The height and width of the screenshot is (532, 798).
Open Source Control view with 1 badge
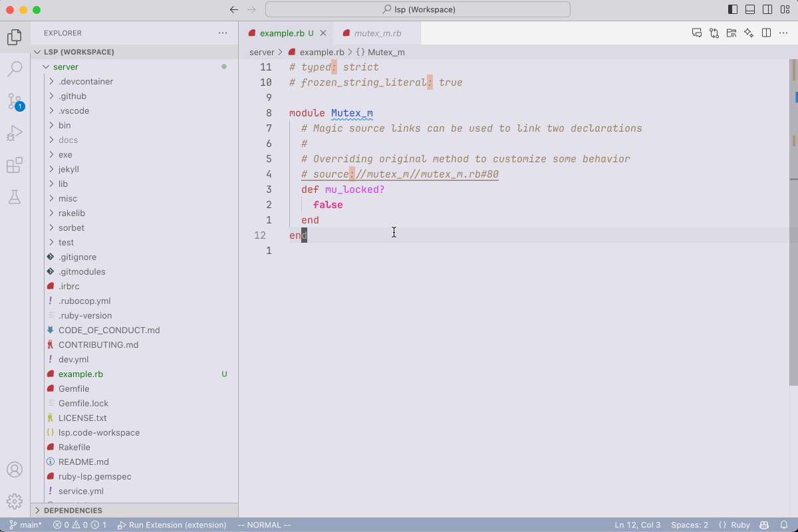(15, 101)
